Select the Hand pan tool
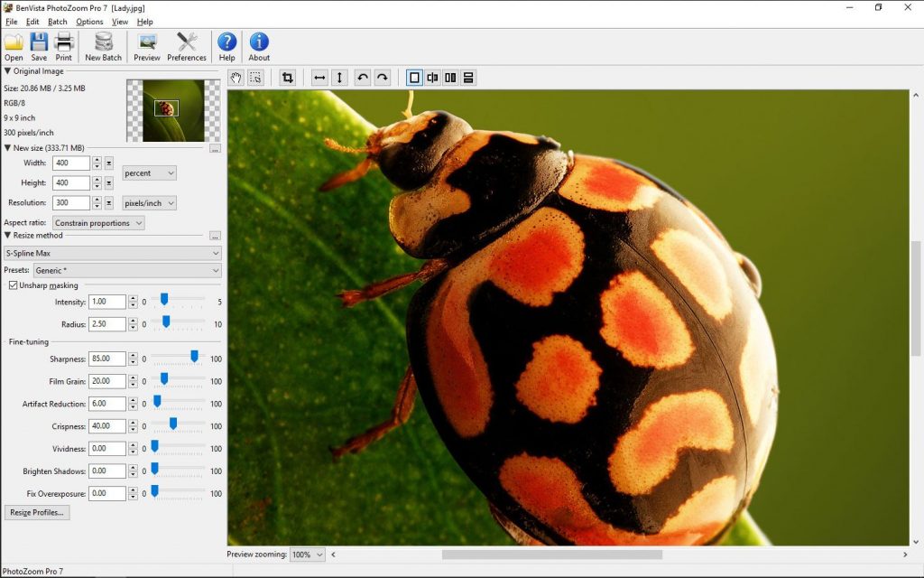 tap(236, 78)
